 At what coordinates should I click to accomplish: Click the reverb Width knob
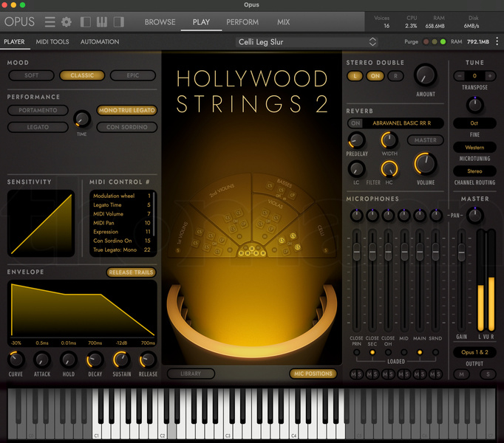(389, 140)
